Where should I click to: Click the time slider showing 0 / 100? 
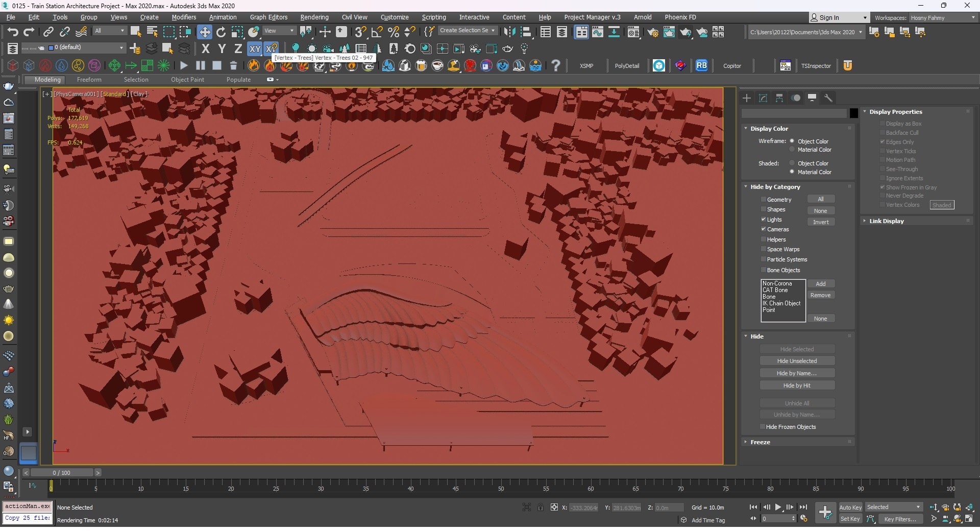click(x=61, y=473)
